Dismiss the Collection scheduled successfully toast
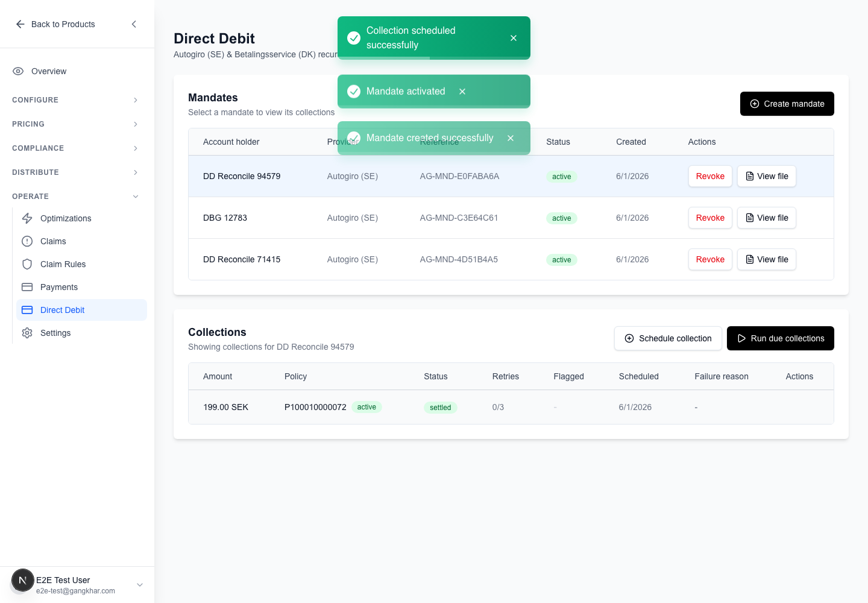 tap(514, 38)
